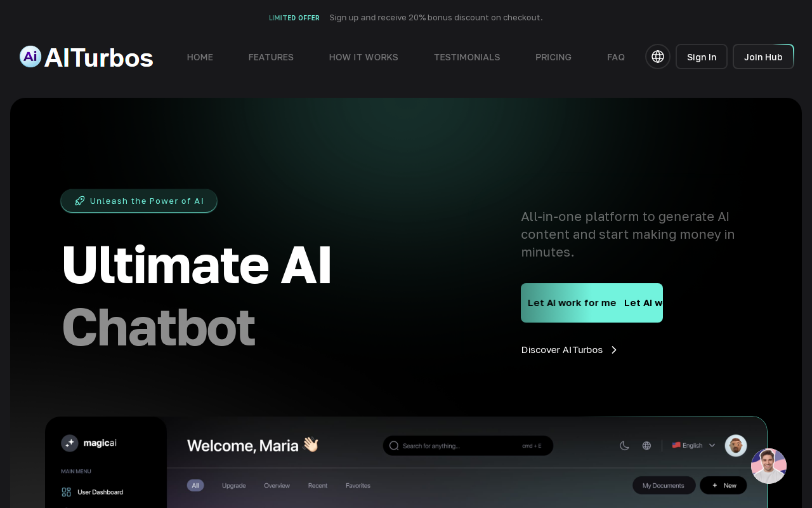Viewport: 812px width, 508px height.
Task: Open the globe language selector in navbar
Action: pyautogui.click(x=658, y=57)
